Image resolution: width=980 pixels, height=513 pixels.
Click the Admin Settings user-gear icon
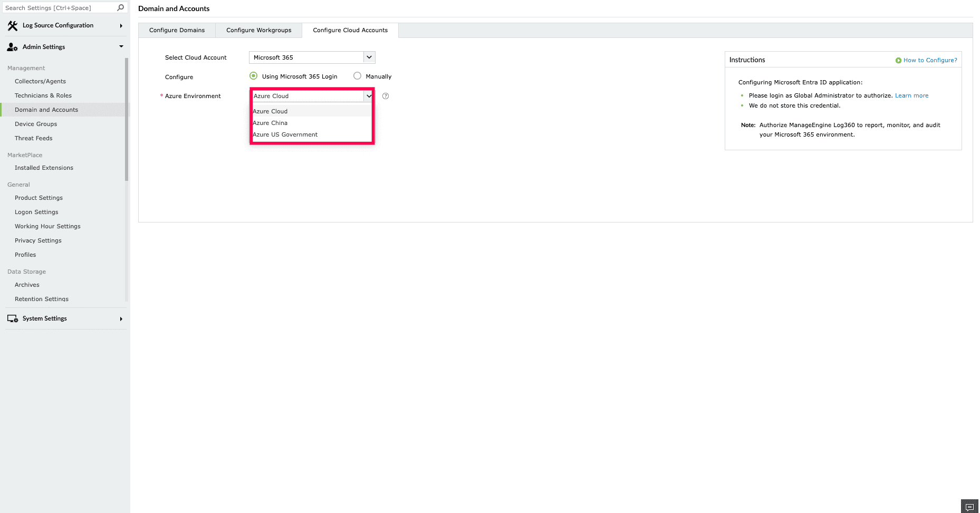tap(12, 46)
